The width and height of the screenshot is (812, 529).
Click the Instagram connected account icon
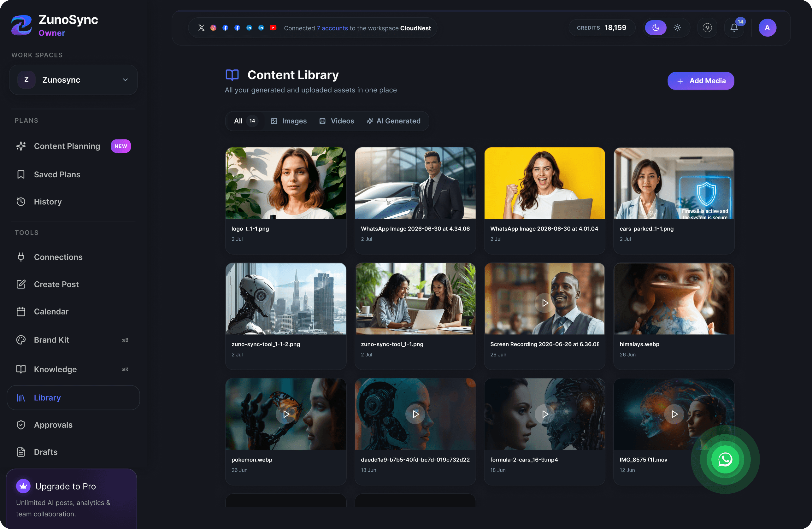pos(213,28)
